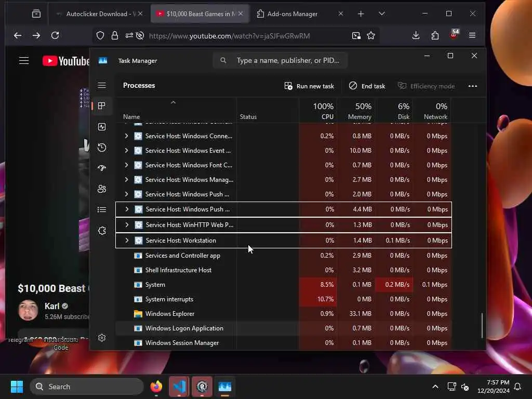This screenshot has height=399, width=532.
Task: Open Firefox extensions puzzle icon
Action: [435, 35]
